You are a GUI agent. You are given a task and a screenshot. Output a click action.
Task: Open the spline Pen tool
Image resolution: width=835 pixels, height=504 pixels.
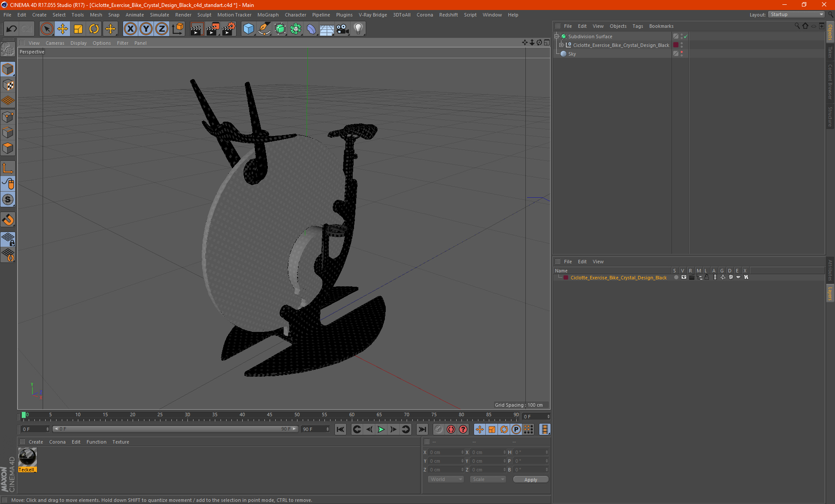pos(264,29)
